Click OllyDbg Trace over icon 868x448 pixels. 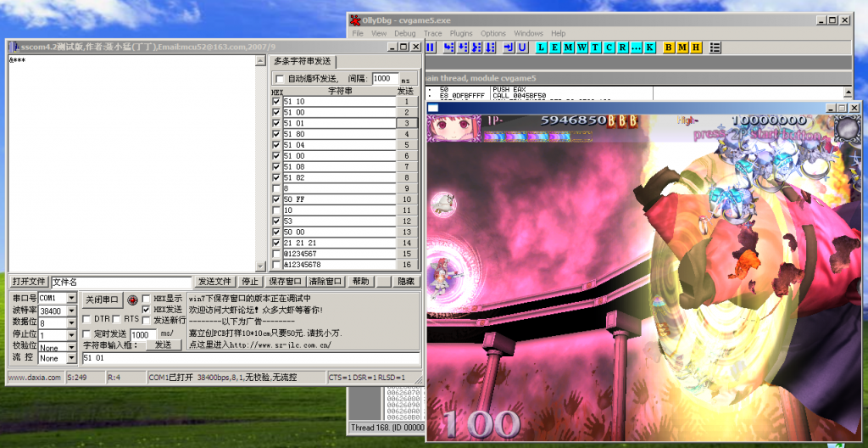[x=490, y=48]
